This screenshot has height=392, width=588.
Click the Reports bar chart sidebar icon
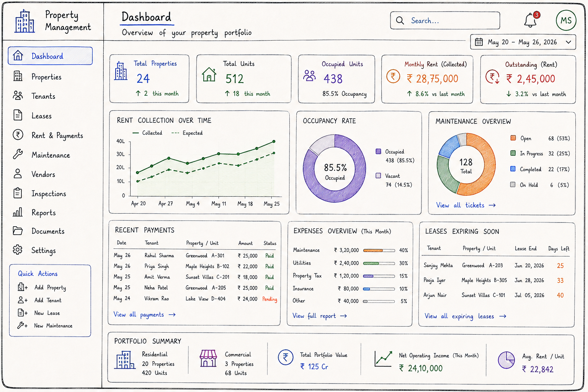(18, 212)
